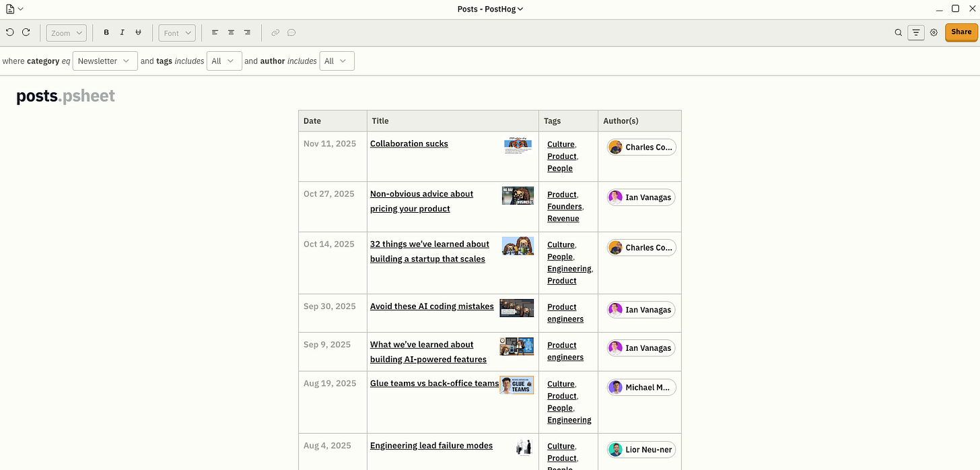Click Engineering tag in Oct 14 row
Image resolution: width=980 pixels, height=470 pixels.
pyautogui.click(x=569, y=269)
